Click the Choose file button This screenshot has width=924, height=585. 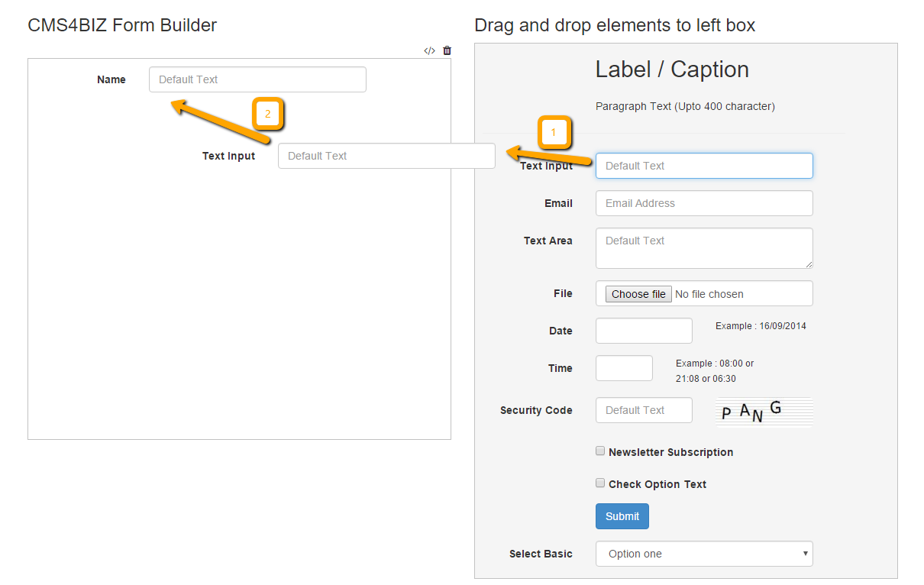(639, 294)
